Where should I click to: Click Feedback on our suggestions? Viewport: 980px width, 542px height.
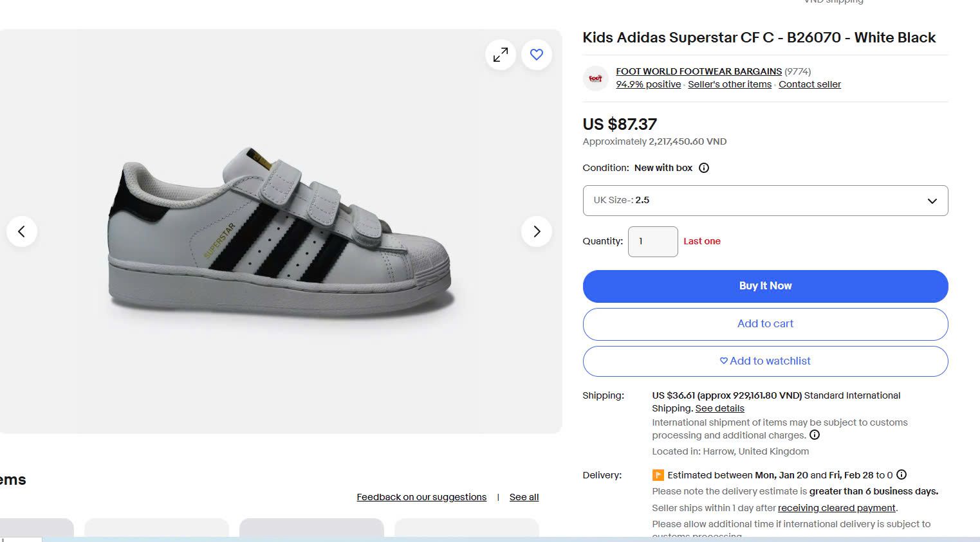421,497
